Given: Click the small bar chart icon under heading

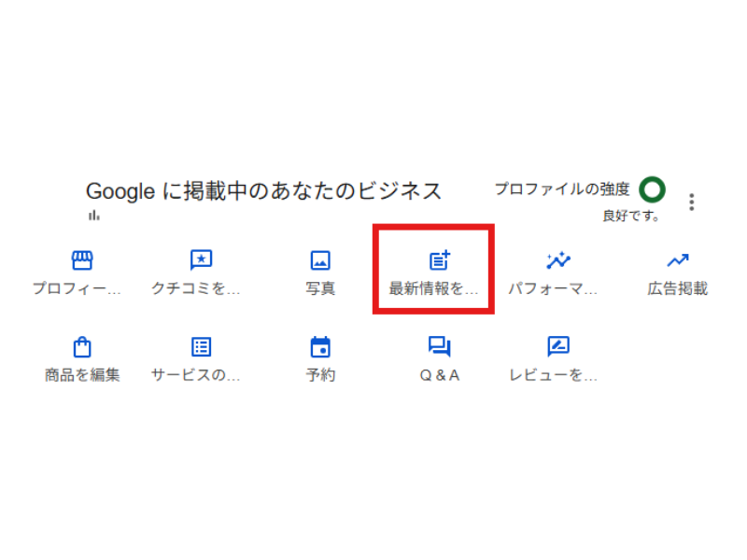Looking at the screenshot, I should 94,216.
